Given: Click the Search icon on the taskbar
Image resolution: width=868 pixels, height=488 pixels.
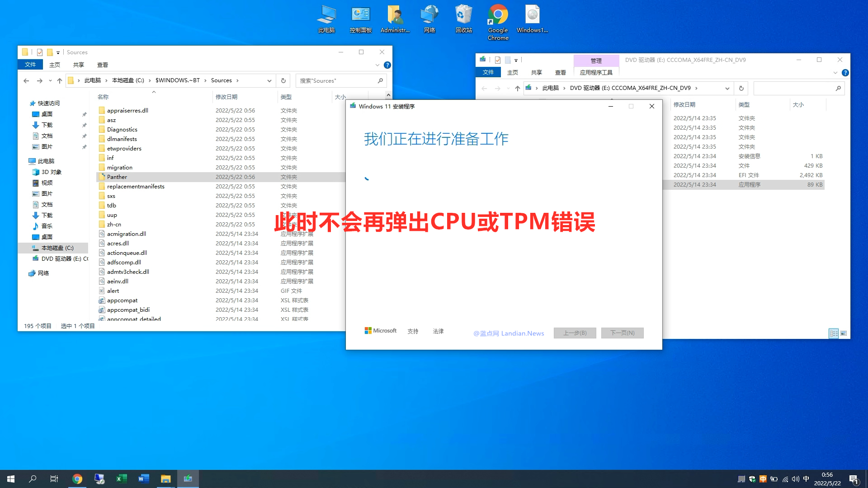Looking at the screenshot, I should [32, 479].
